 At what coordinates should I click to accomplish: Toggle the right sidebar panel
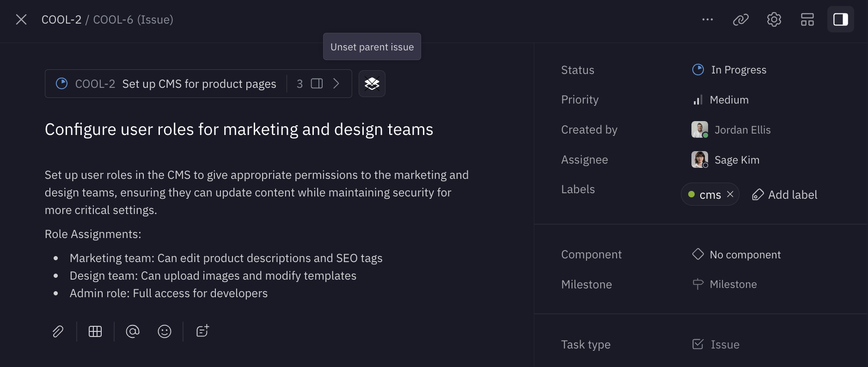tap(840, 19)
